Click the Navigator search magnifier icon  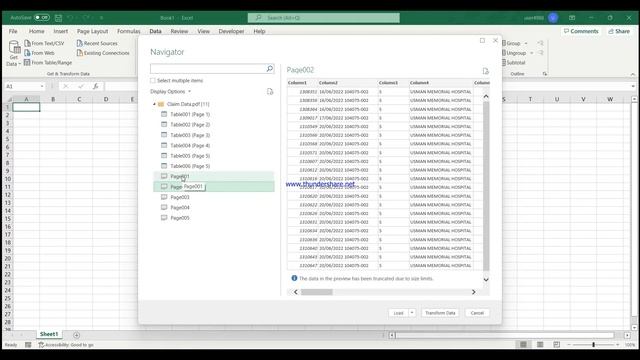pos(269,69)
